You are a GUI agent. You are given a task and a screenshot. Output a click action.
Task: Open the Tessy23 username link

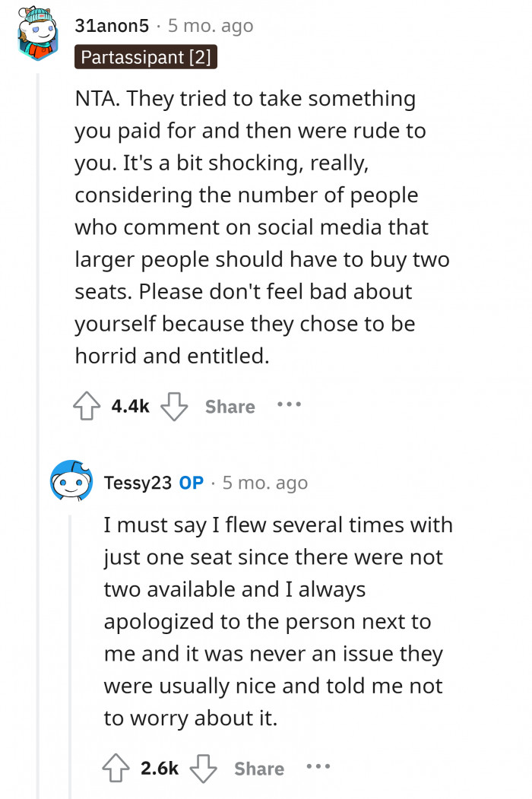(x=138, y=483)
